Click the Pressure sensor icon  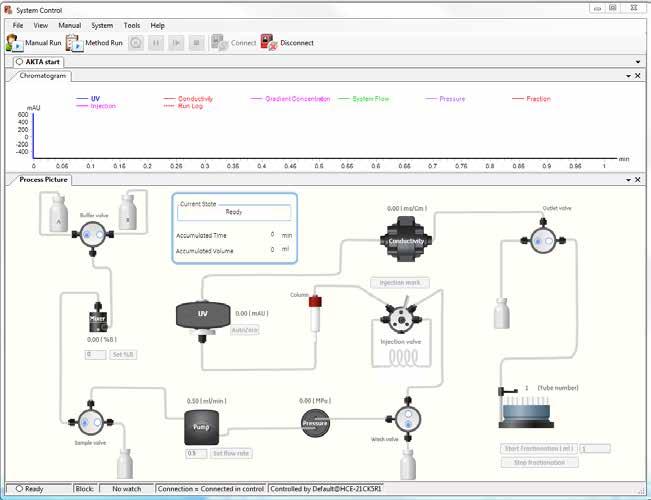pos(315,423)
